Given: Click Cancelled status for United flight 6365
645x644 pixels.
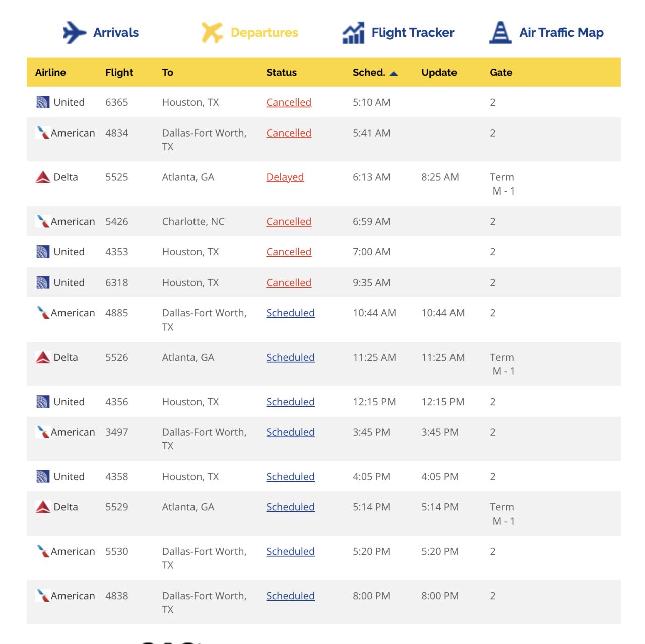Looking at the screenshot, I should point(288,102).
